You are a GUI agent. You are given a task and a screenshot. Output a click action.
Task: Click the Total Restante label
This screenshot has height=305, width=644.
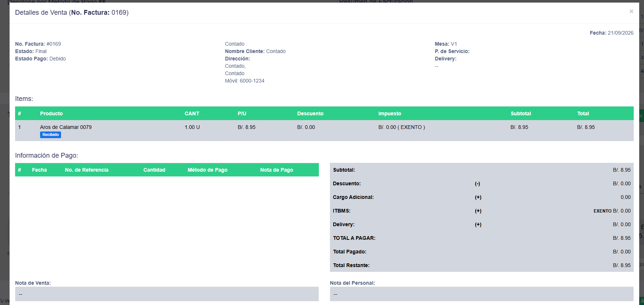(x=351, y=265)
